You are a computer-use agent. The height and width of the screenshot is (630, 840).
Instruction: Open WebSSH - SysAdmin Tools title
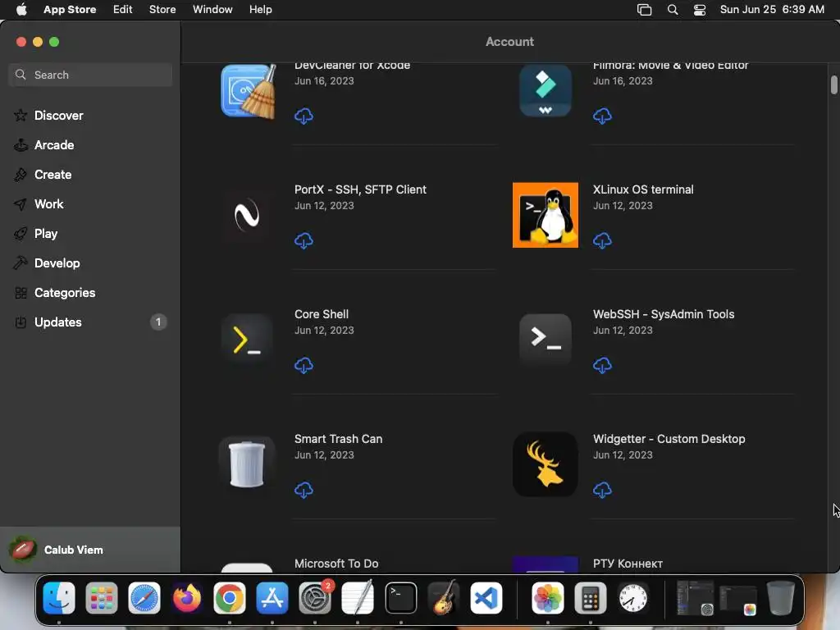663,314
